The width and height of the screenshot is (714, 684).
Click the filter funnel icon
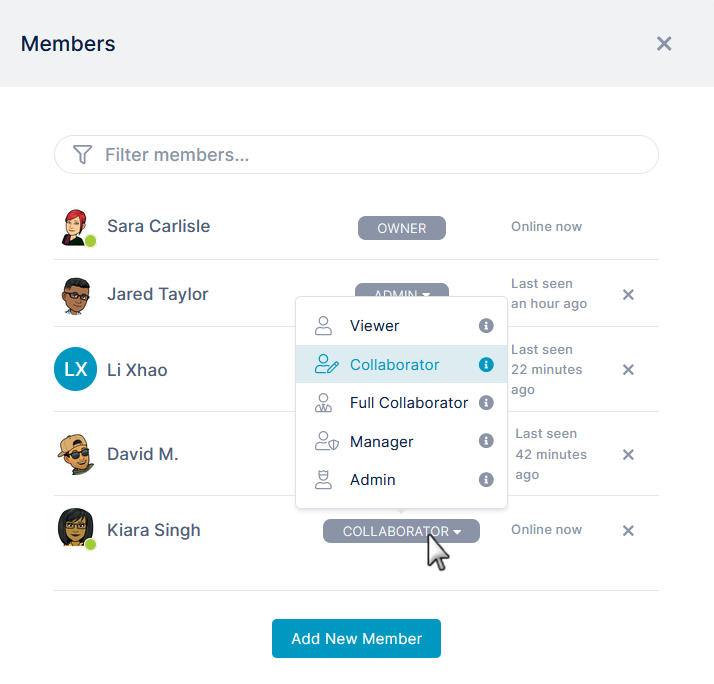point(82,154)
